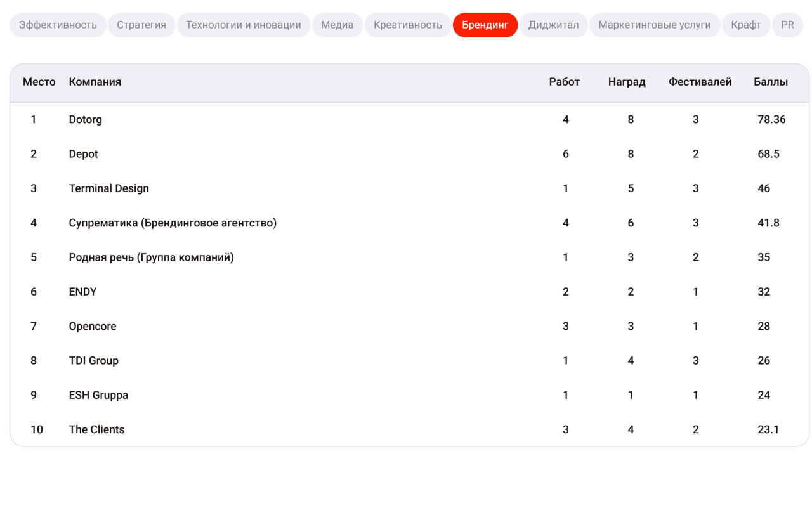The height and width of the screenshot is (508, 812).
Task: Click the score 78.36 for Dotorg
Action: (x=772, y=119)
